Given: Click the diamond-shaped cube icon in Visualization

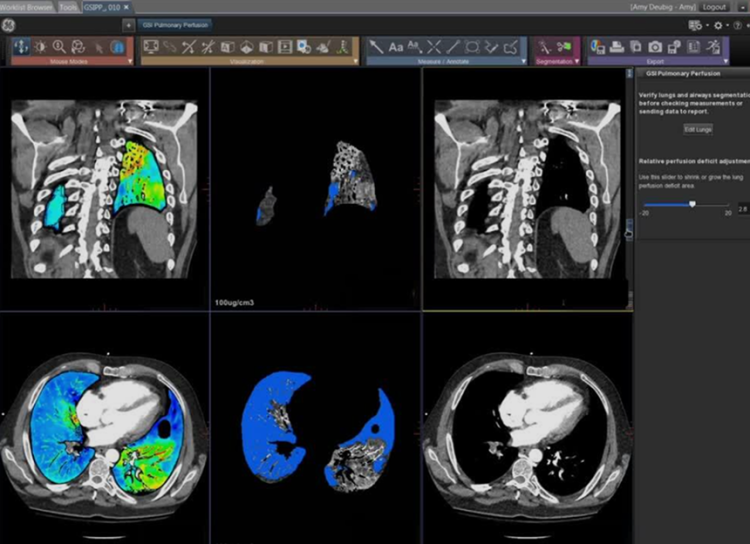Looking at the screenshot, I should click(x=246, y=47).
